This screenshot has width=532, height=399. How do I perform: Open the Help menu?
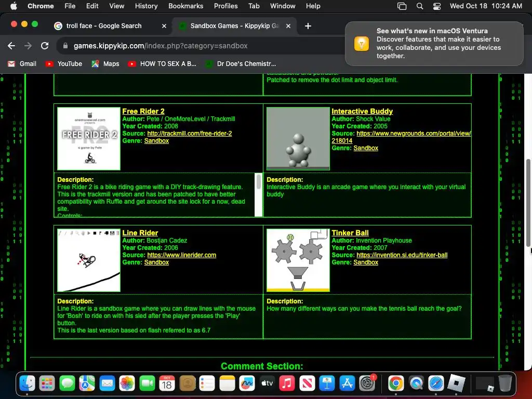pos(313,6)
